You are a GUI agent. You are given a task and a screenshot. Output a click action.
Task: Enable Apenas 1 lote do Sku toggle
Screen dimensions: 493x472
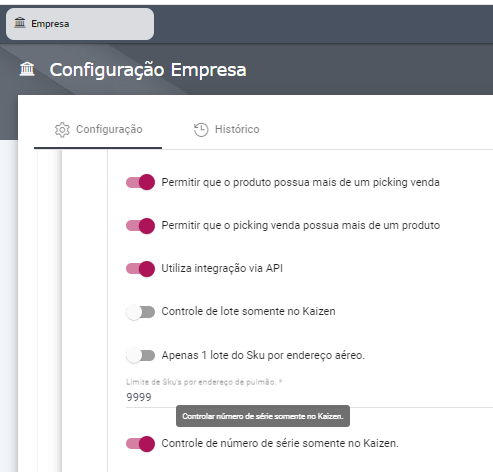140,355
